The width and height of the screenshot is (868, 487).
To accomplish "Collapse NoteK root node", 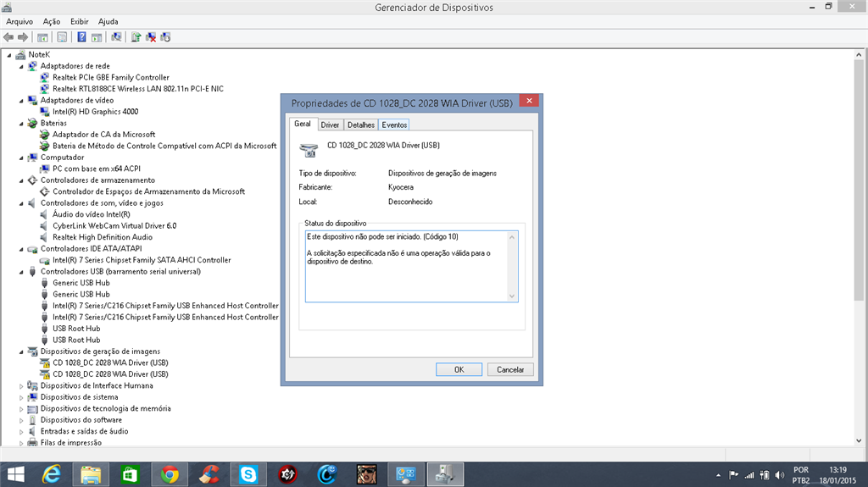I will tap(9, 55).
